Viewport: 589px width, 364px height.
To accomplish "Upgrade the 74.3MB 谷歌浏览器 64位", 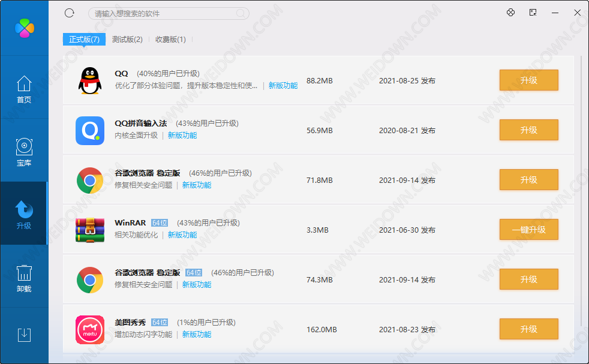I will click(x=528, y=279).
